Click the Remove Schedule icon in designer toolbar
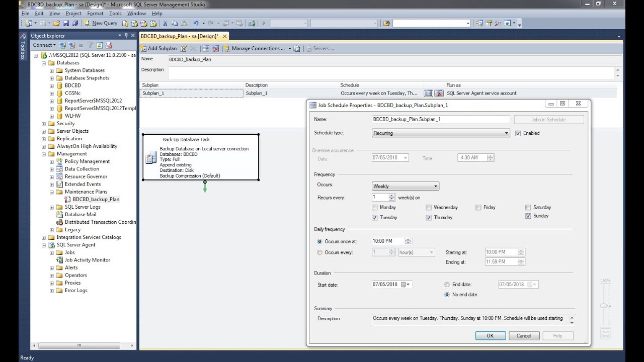 coord(215,49)
